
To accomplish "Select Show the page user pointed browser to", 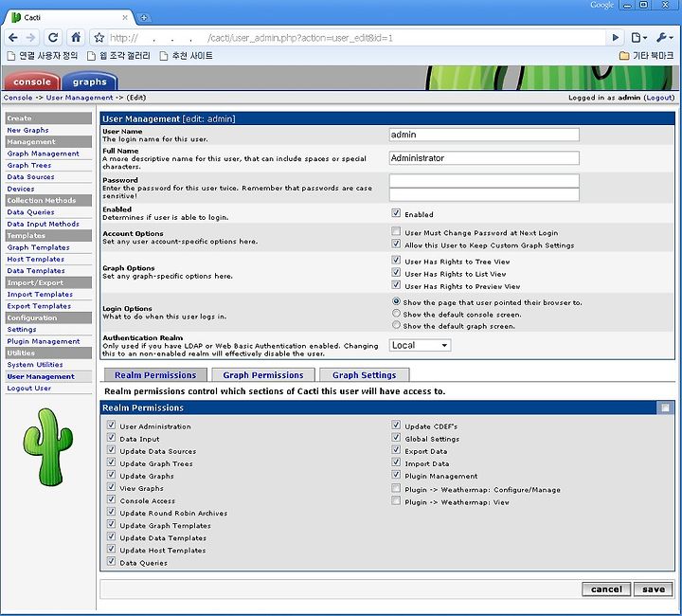I will (x=396, y=301).
